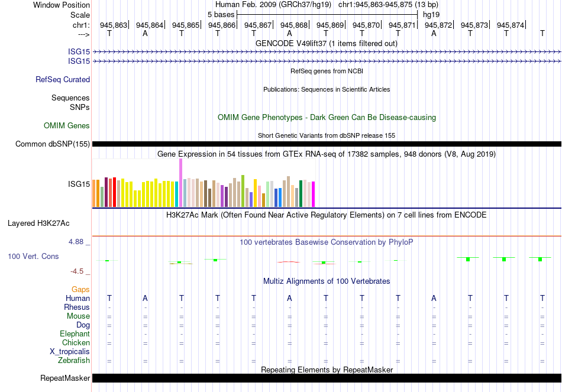Open the 100 Vert. Cons track label
The image size is (562, 392).
tap(33, 256)
